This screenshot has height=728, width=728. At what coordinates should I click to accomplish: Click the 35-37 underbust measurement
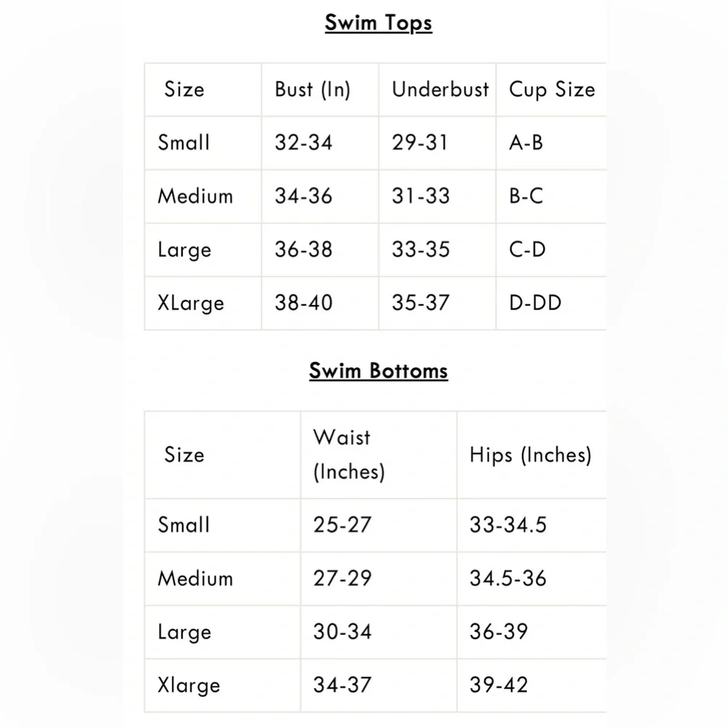pyautogui.click(x=420, y=303)
